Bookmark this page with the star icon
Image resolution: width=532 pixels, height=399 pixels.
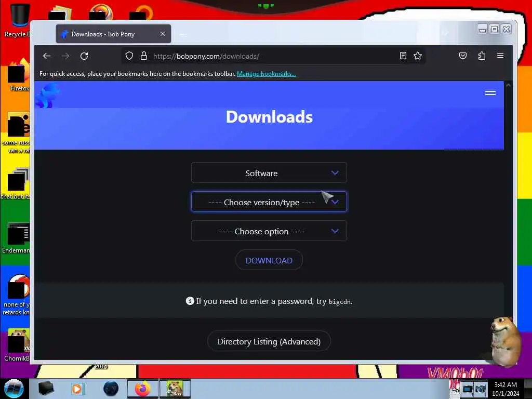[418, 56]
